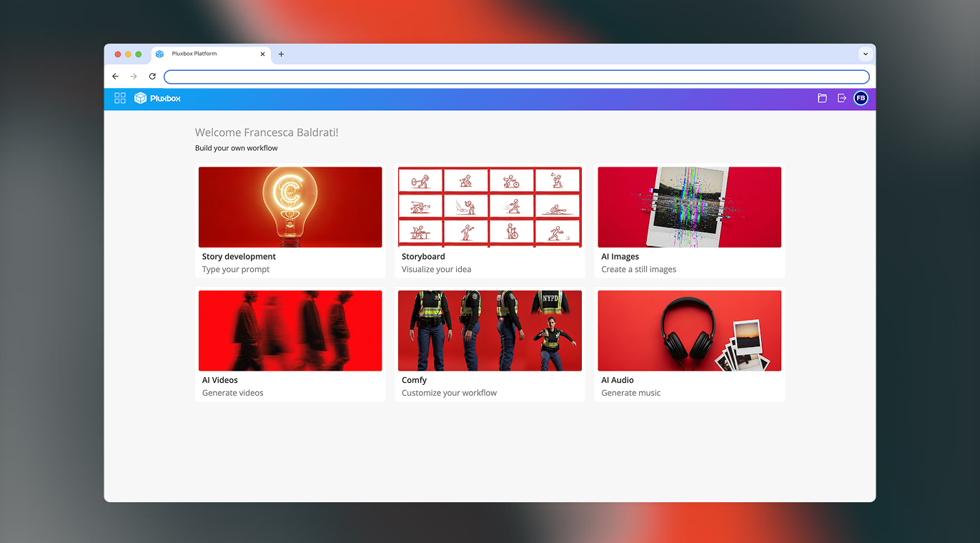Open a new tab with plus button
980x543 pixels.
tap(281, 54)
